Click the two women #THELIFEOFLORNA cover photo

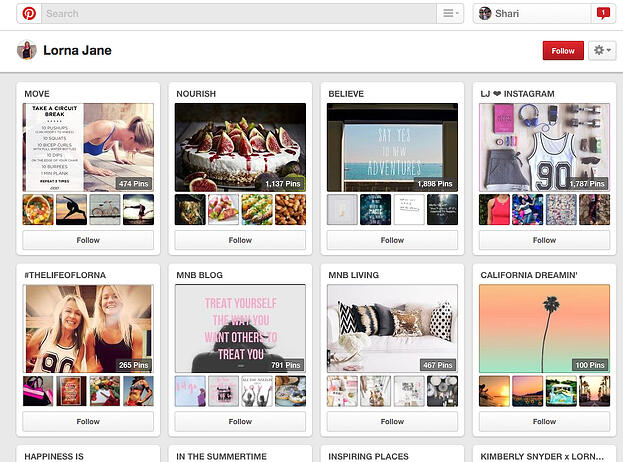pos(88,329)
